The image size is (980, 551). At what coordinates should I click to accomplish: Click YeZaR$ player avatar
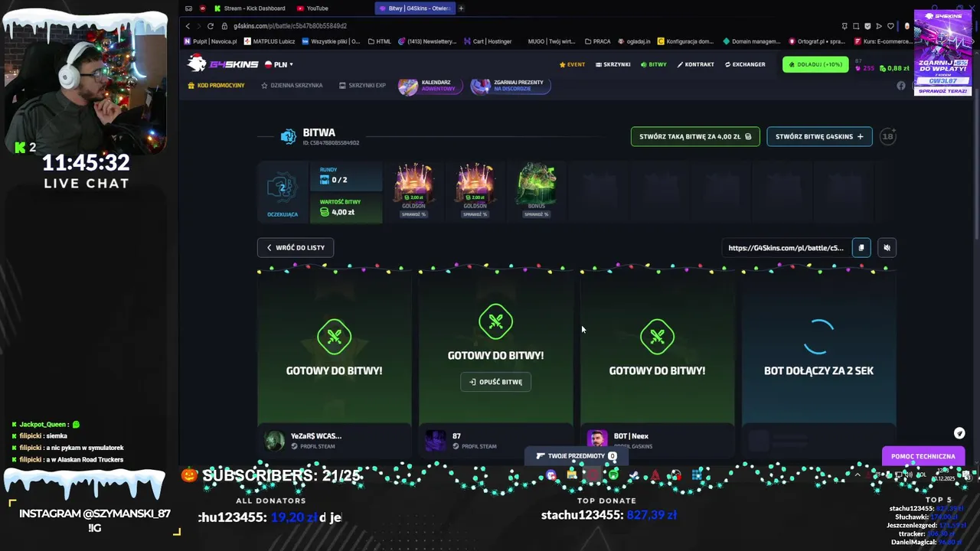[274, 440]
